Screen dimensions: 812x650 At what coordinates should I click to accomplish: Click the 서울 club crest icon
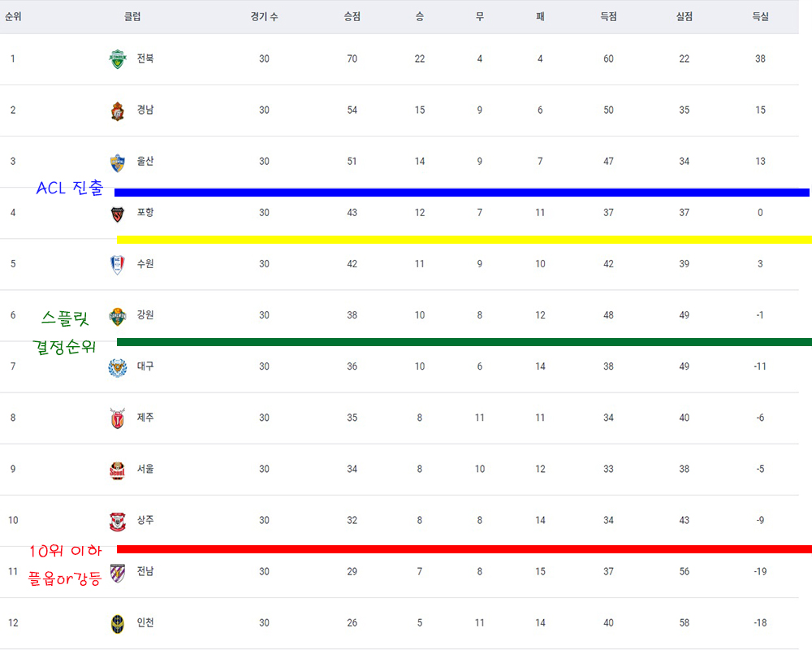(118, 470)
